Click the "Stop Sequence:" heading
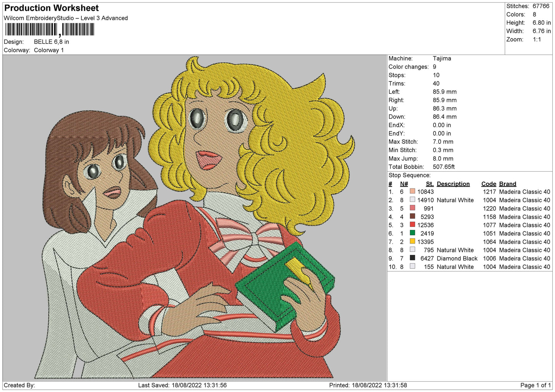The width and height of the screenshot is (555, 392). click(x=409, y=175)
